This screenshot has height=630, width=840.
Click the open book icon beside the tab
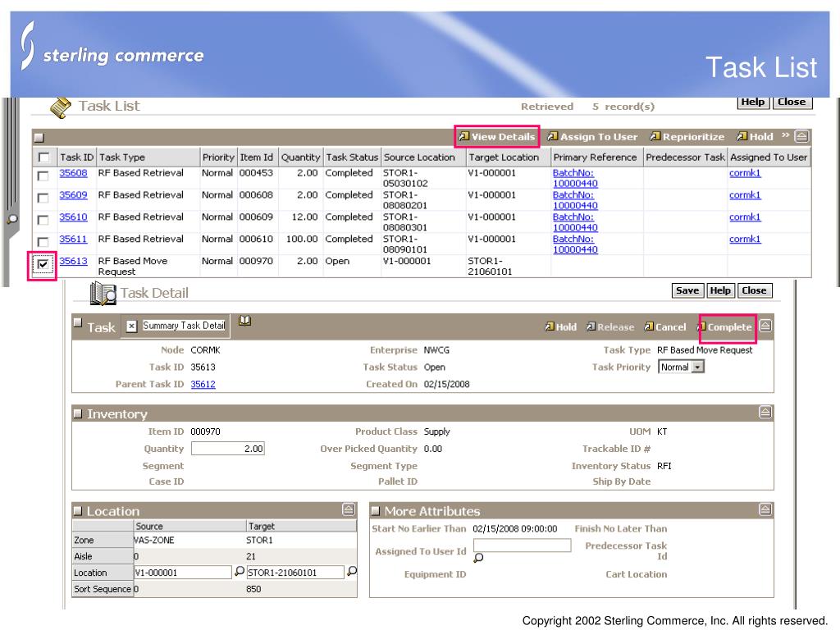(x=244, y=321)
